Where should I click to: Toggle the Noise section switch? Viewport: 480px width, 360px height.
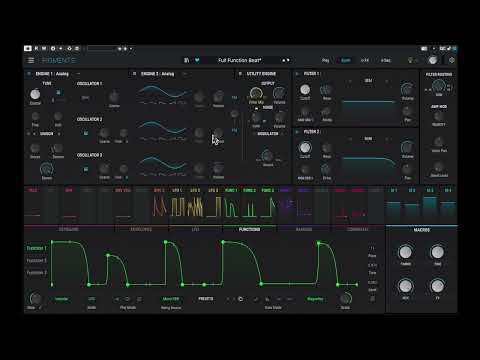coord(256,108)
